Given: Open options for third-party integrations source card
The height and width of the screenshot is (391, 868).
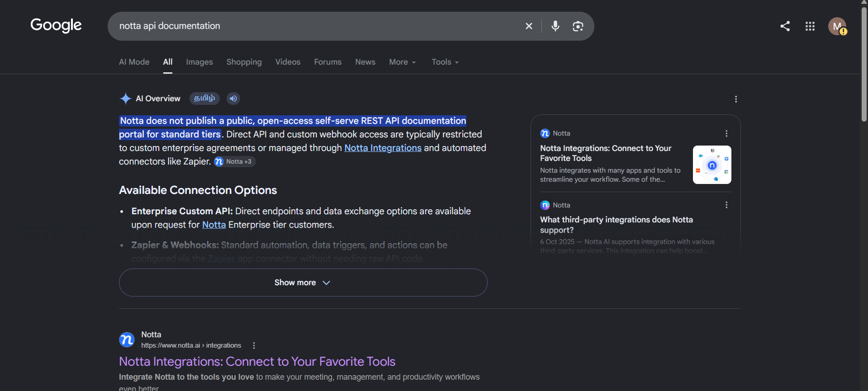Looking at the screenshot, I should click(726, 205).
